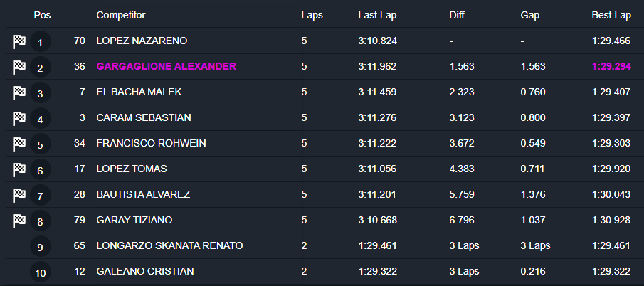The height and width of the screenshot is (286, 644).
Task: Open competitor LONGARZO SKANATA RENATO
Action: (169, 246)
